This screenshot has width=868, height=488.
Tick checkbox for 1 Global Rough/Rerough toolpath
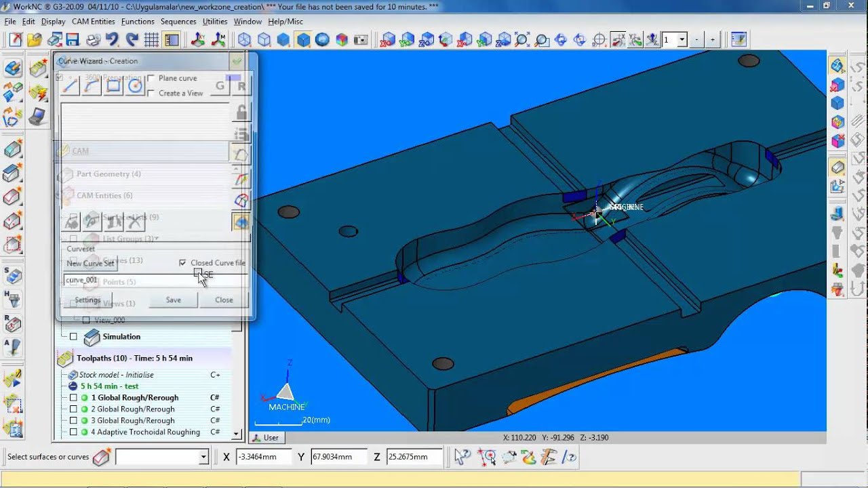(x=74, y=398)
